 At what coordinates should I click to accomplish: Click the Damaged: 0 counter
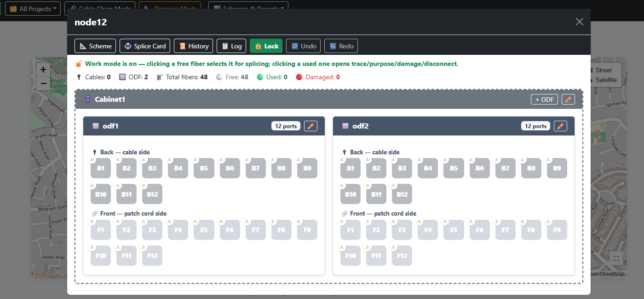318,77
